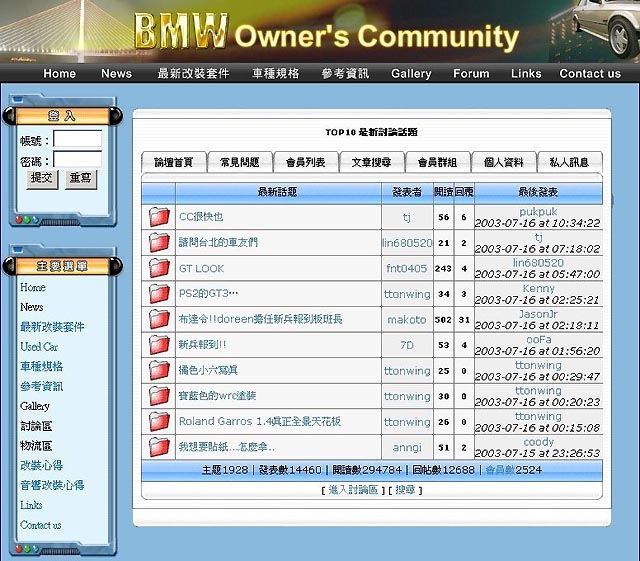Open 物流區 in the left menu
Viewport: 640px width, 561px height.
coord(36,445)
